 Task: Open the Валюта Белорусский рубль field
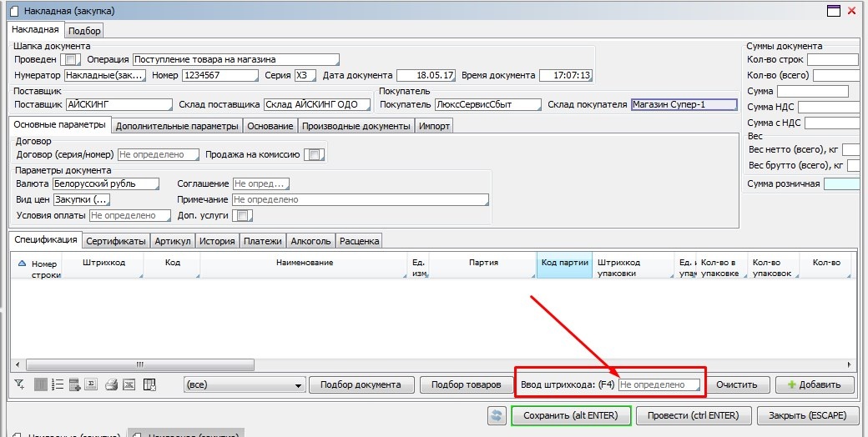tap(105, 183)
